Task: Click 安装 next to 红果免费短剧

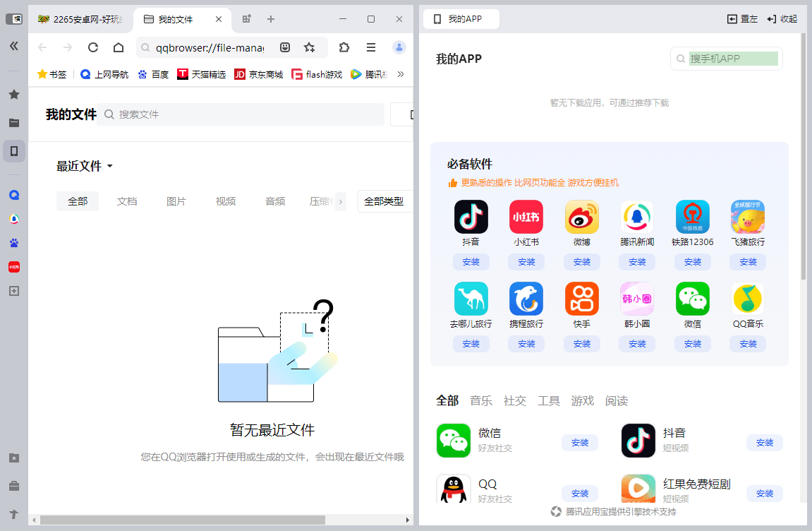Action: tap(764, 494)
